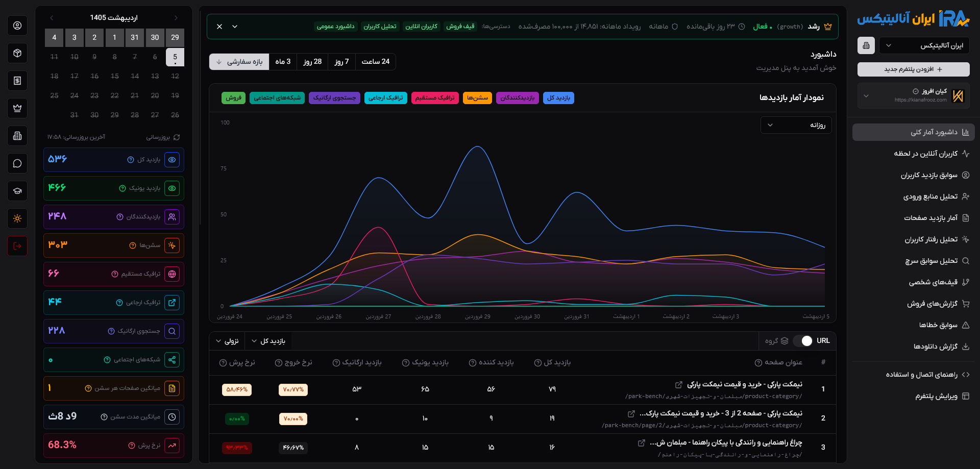Viewport: 980px width, 469px height.
Task: Open the بازدید کل sort field dropdown
Action: [268, 341]
